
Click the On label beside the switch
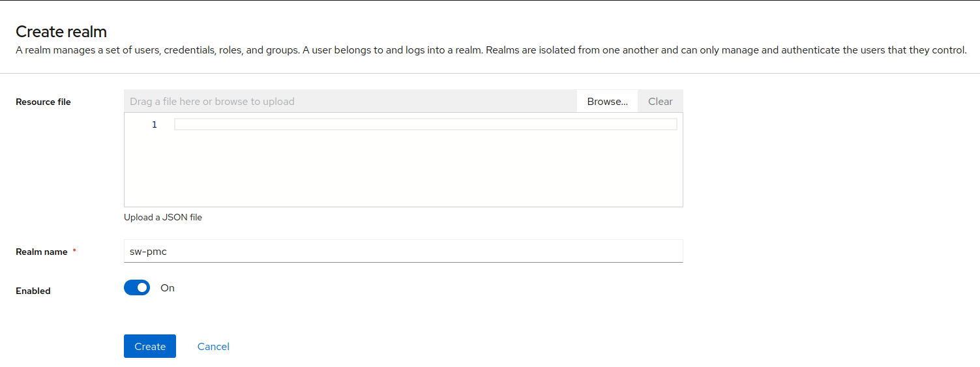pos(168,287)
